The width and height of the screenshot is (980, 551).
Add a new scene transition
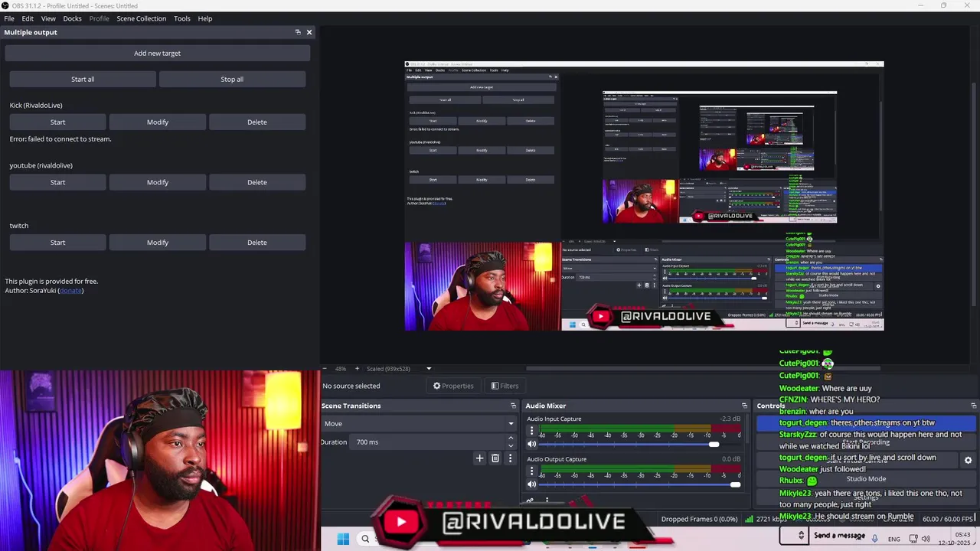click(479, 458)
